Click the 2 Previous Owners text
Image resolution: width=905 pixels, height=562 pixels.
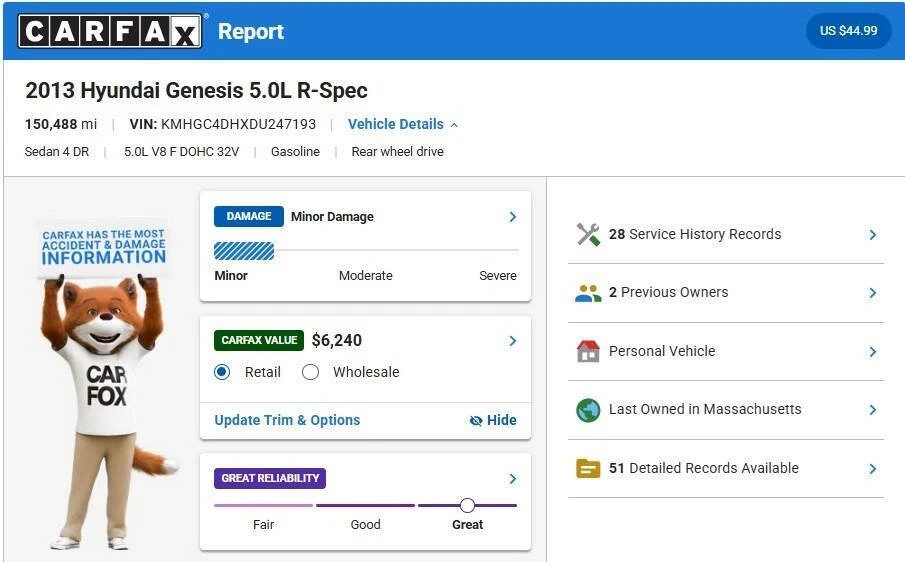click(668, 293)
